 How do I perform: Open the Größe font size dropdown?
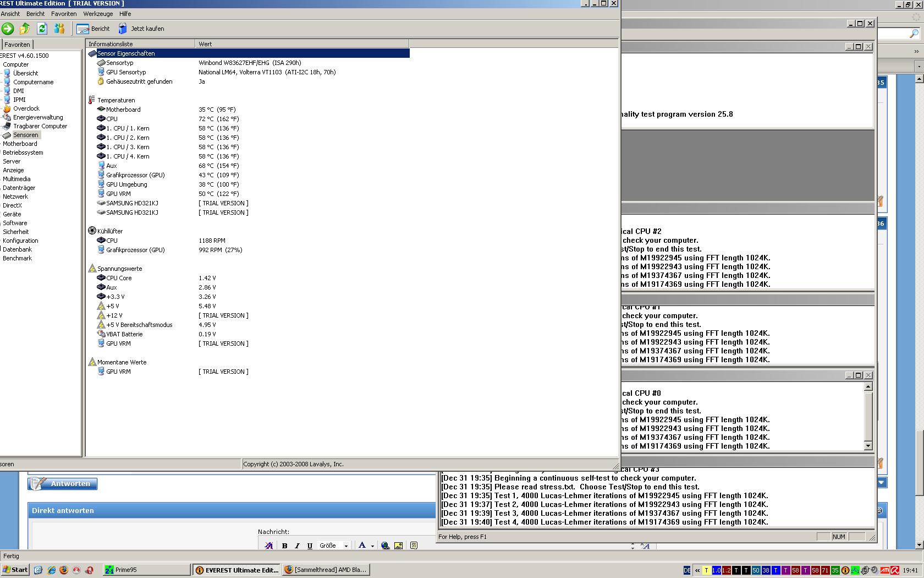click(x=334, y=546)
